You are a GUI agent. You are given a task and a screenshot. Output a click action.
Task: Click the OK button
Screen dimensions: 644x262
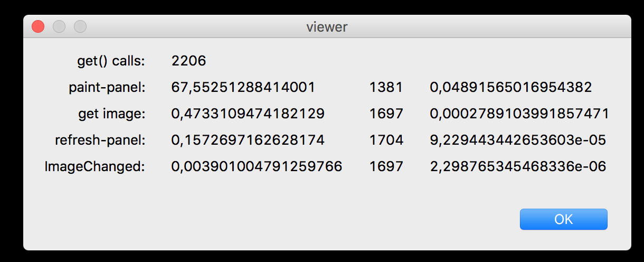tap(563, 219)
